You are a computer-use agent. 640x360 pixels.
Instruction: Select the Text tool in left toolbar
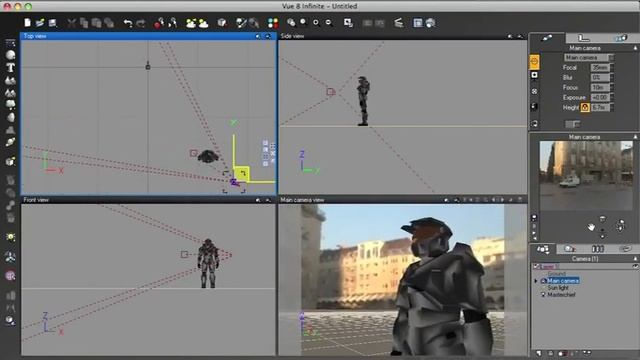click(x=10, y=67)
